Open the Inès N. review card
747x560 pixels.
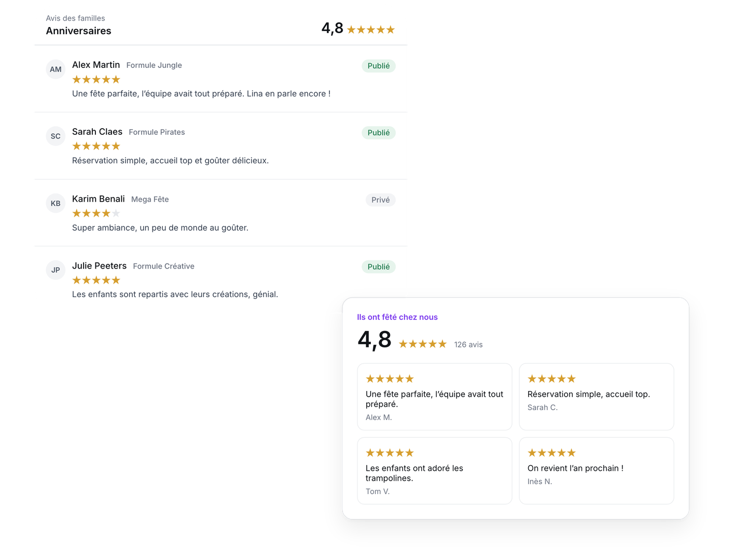click(x=597, y=471)
